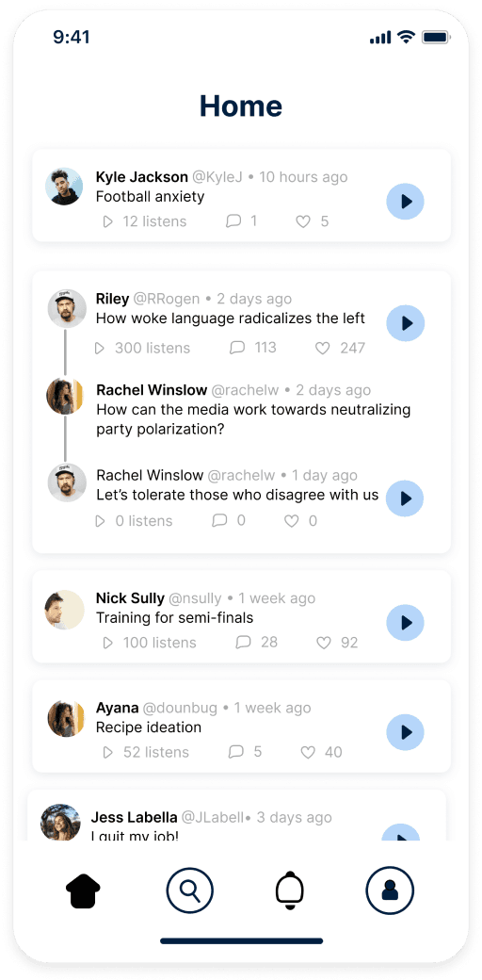Open the Home tab in bottom bar
The image size is (482, 980).
click(83, 890)
